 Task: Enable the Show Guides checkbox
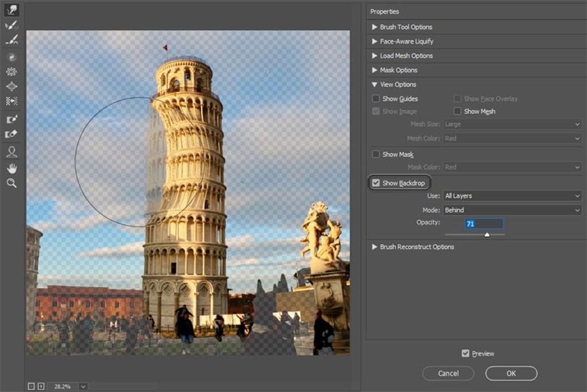376,99
